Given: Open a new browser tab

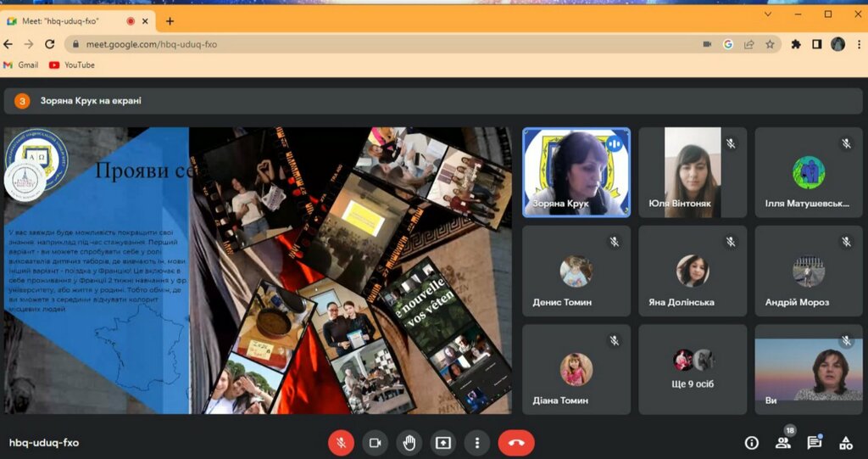Looking at the screenshot, I should (x=170, y=21).
